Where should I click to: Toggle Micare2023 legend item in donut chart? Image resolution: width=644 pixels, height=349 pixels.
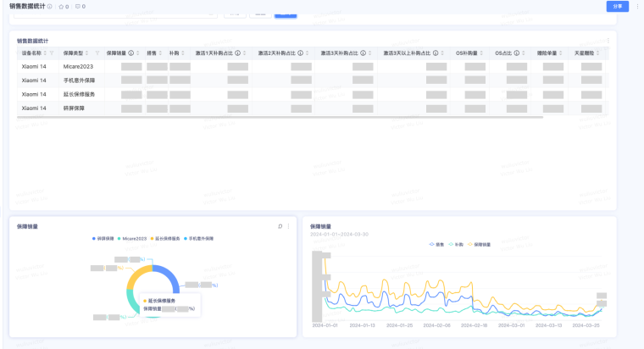(x=133, y=239)
